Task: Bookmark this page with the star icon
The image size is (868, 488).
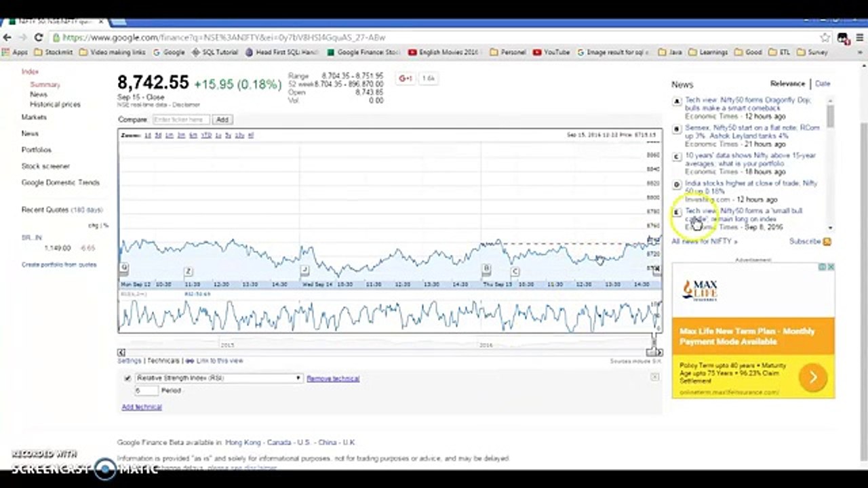Action: (825, 38)
